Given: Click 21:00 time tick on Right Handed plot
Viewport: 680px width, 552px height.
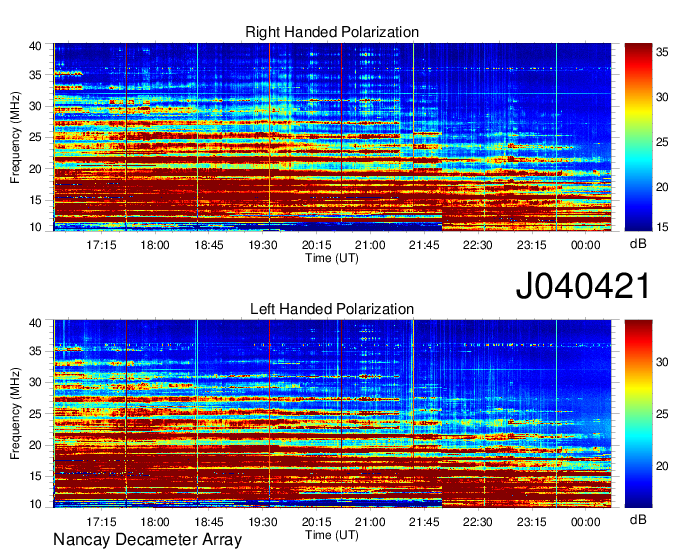Looking at the screenshot, I should (x=370, y=245).
